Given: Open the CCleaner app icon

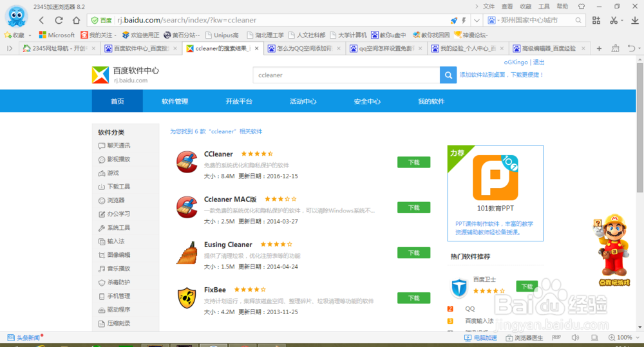Looking at the screenshot, I should [187, 162].
